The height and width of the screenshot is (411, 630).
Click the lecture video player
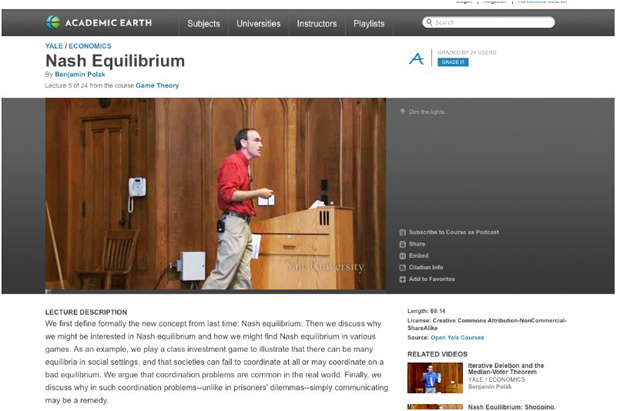click(215, 194)
